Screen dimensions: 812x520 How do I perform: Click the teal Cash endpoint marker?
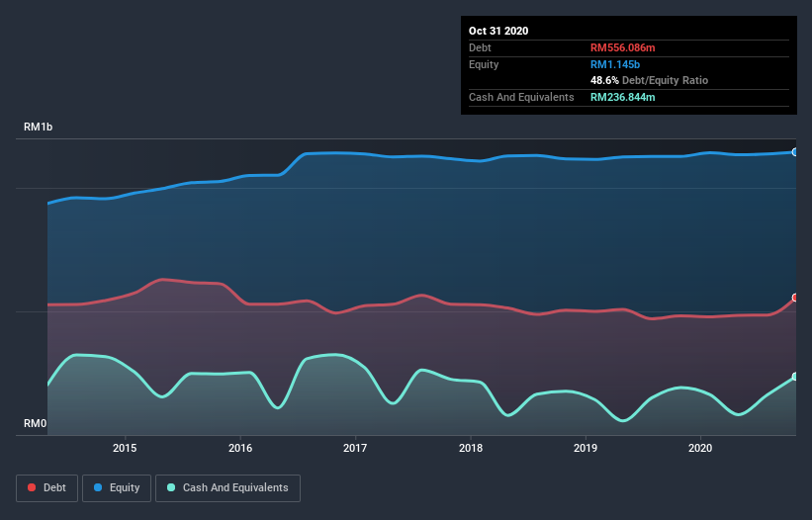point(795,376)
